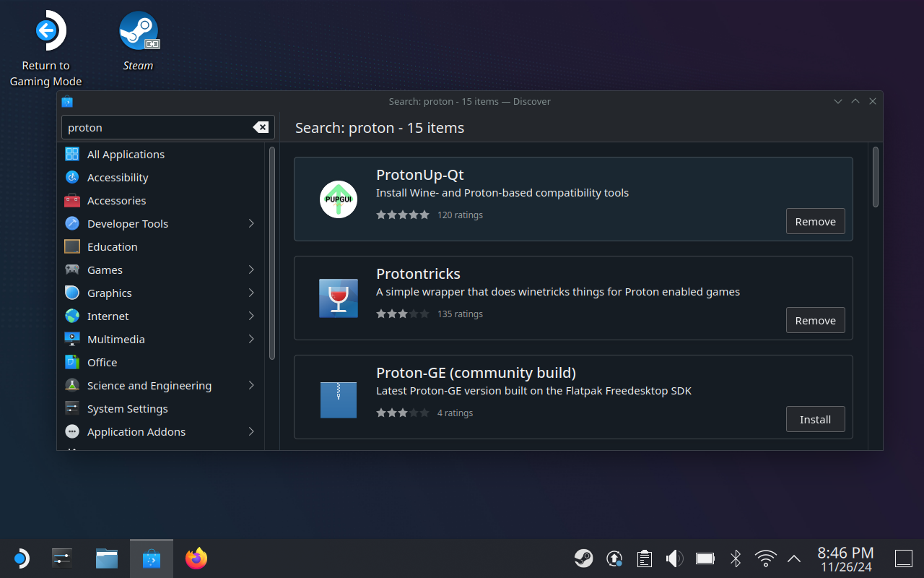Open the Accessibility category icon
This screenshot has height=578, width=924.
tap(72, 177)
